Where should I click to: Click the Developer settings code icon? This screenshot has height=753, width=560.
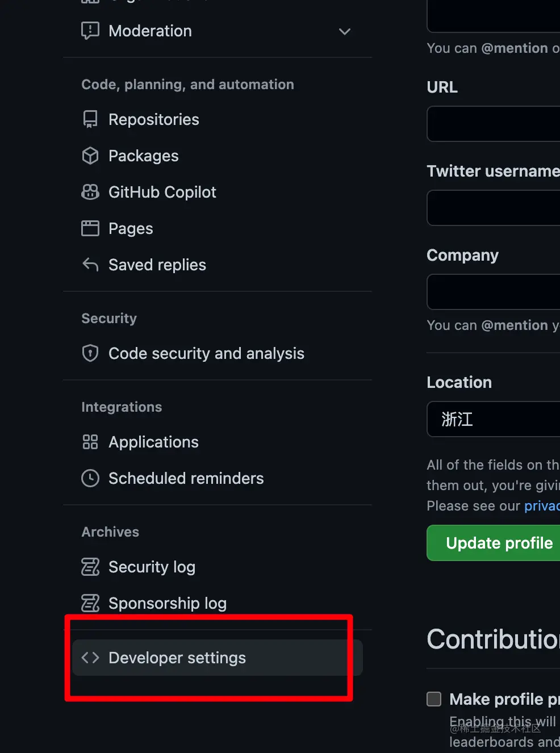(x=90, y=658)
